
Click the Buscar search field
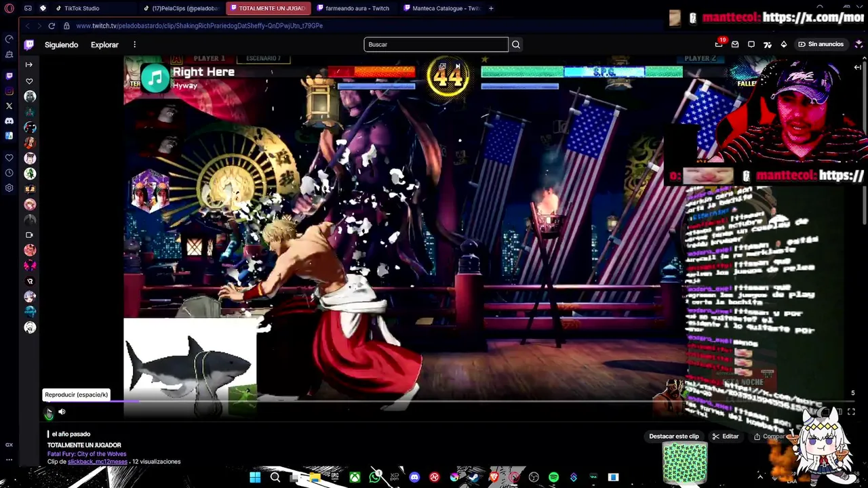coord(436,45)
